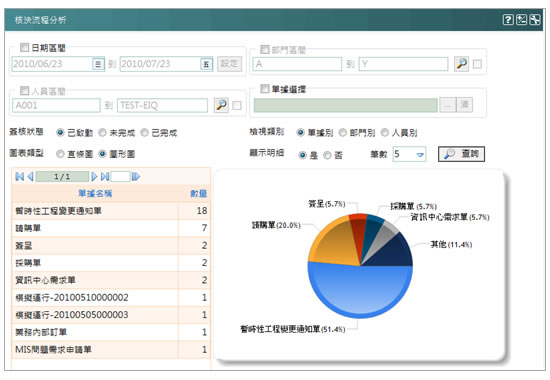The height and width of the screenshot is (380, 550).
Task: Enable the 日期區間 checkbox
Action: click(x=24, y=47)
